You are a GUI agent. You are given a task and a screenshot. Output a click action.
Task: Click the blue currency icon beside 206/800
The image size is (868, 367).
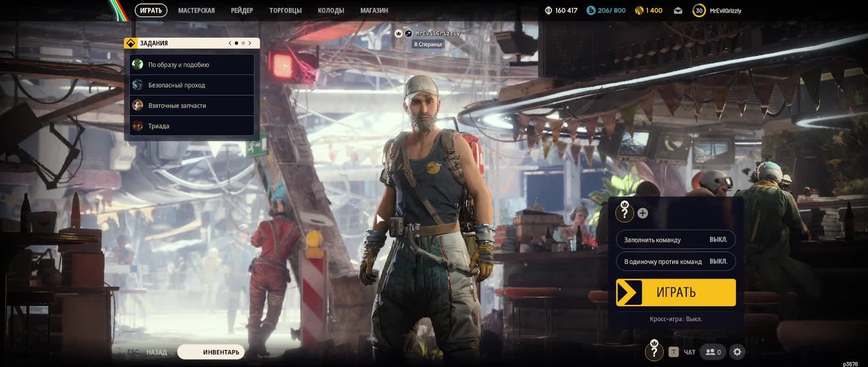(x=590, y=10)
